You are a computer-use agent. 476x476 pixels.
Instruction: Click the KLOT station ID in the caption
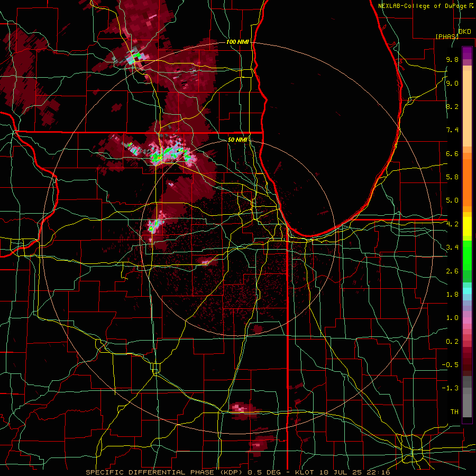305,472
